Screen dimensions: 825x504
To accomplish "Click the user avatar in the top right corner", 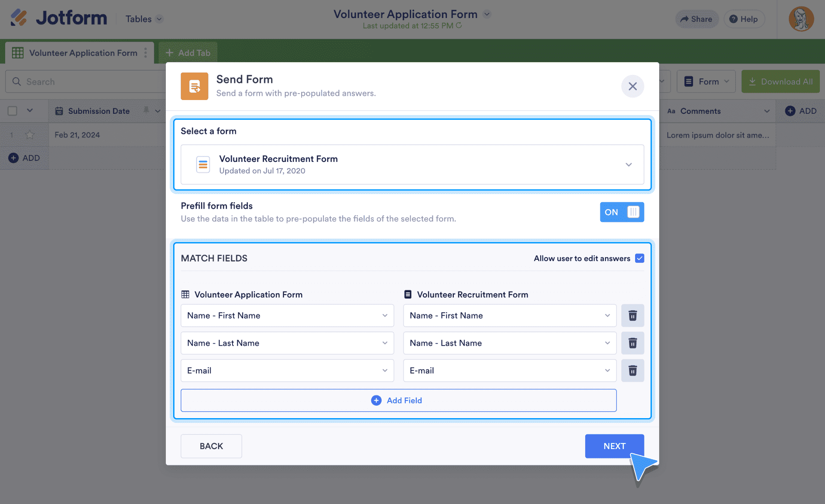I will pos(801,19).
